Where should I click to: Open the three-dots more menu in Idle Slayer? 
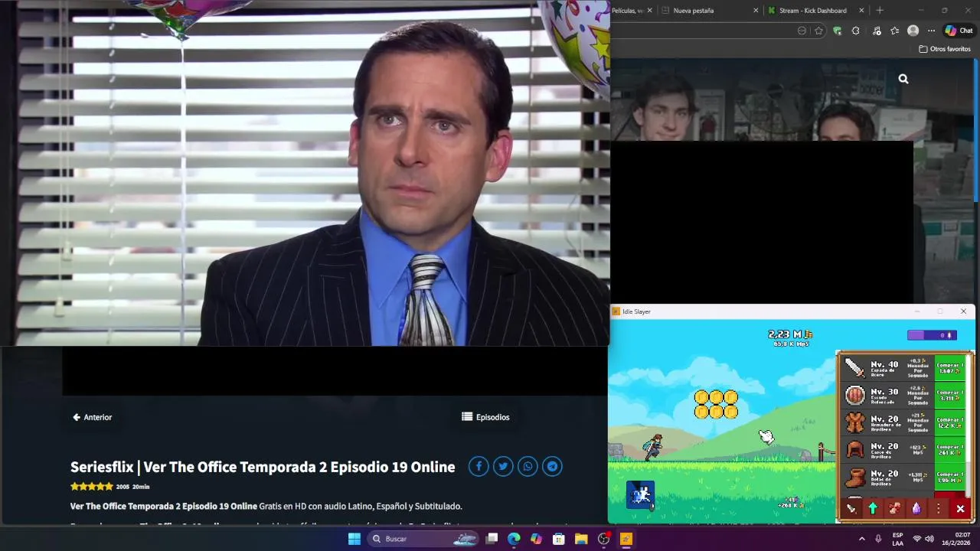(x=938, y=509)
